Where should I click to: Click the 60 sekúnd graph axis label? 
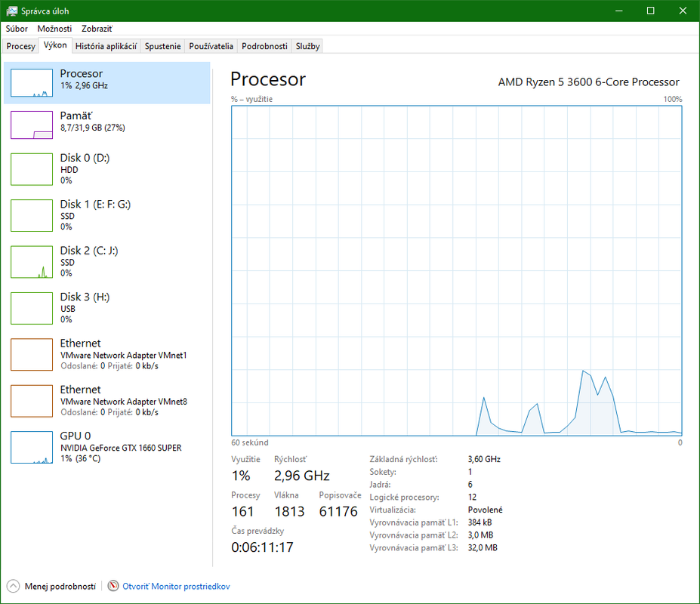249,442
